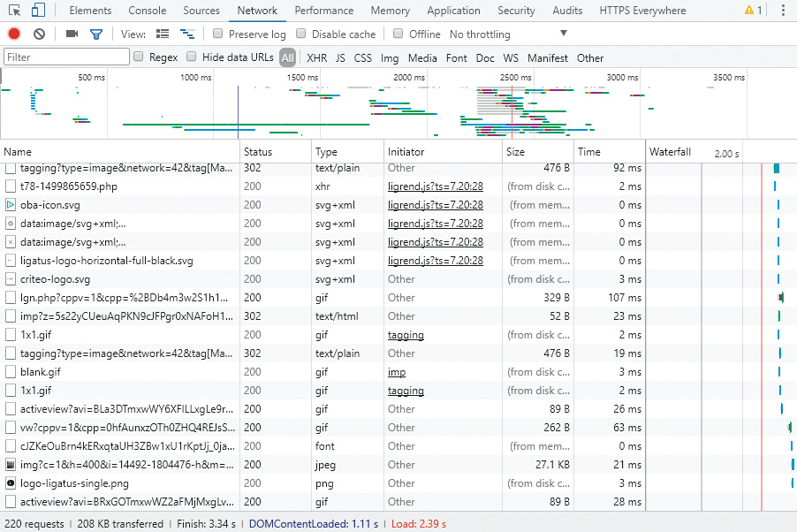Viewport: 797px width, 532px height.
Task: Open ligrend.js initiator link for oba-icon.svg
Action: point(435,205)
